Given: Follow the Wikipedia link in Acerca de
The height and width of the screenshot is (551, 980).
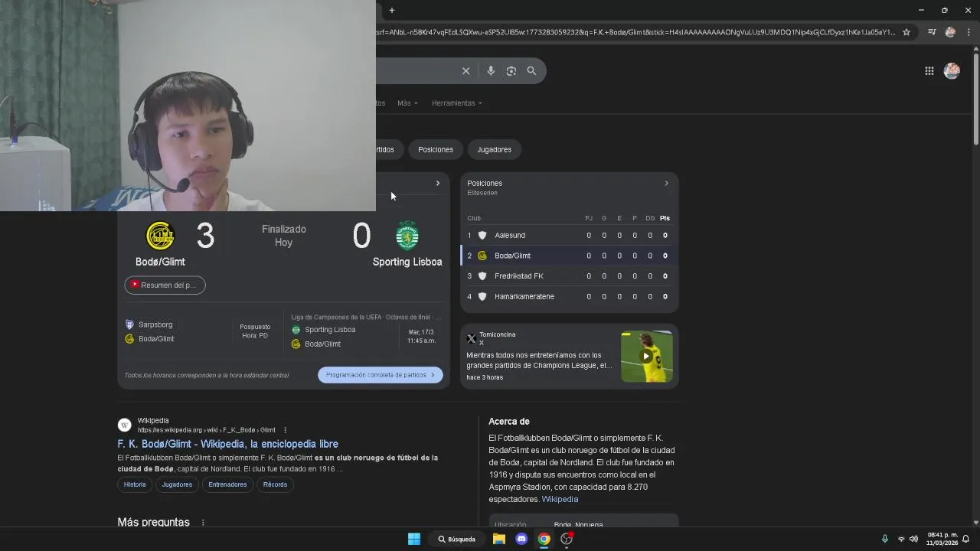Looking at the screenshot, I should (x=560, y=499).
